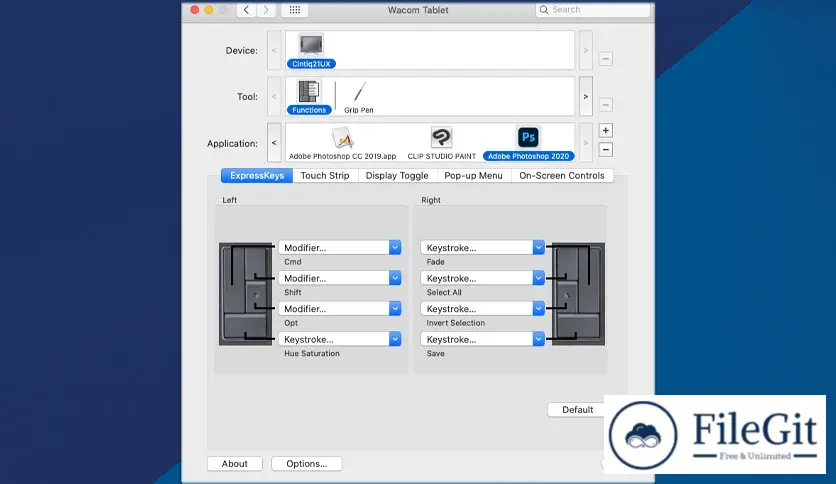Go forward with toolbar forward arrow

266,10
